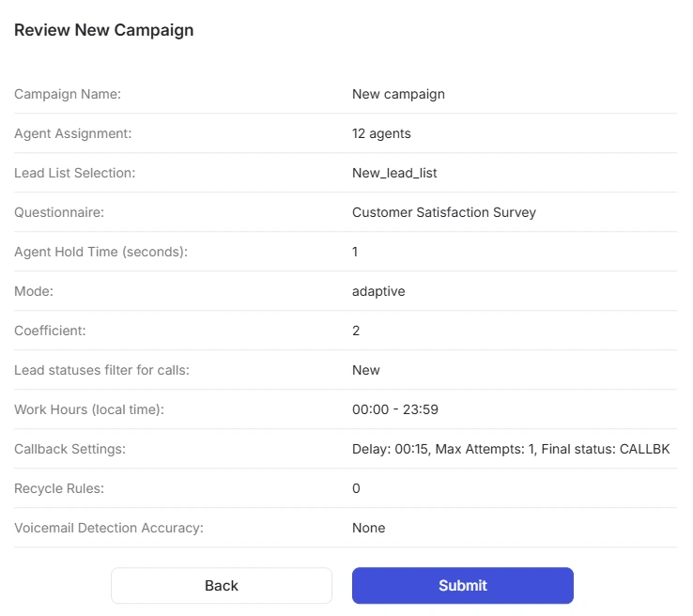Submit the new campaign
693x616 pixels.
click(462, 585)
